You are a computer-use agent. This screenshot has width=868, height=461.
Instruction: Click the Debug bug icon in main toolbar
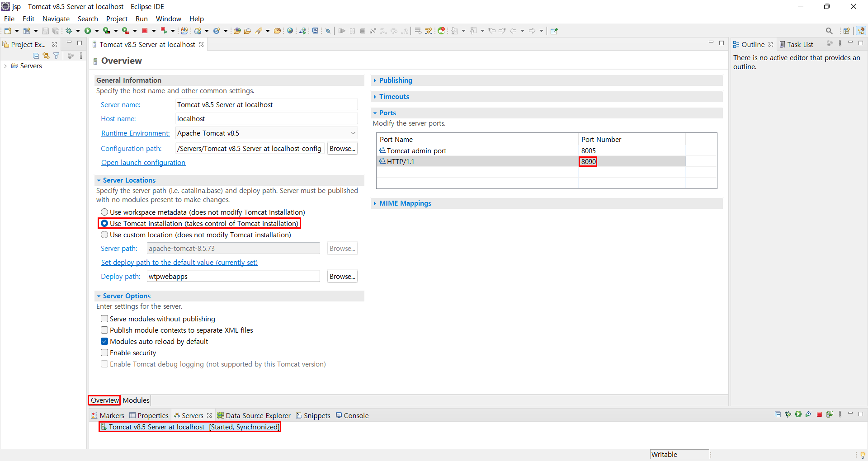(69, 31)
